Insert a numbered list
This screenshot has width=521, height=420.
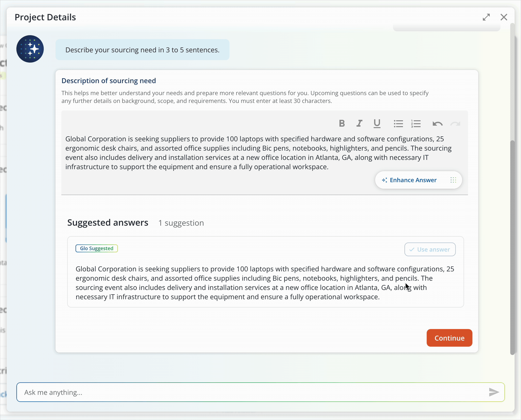point(416,123)
